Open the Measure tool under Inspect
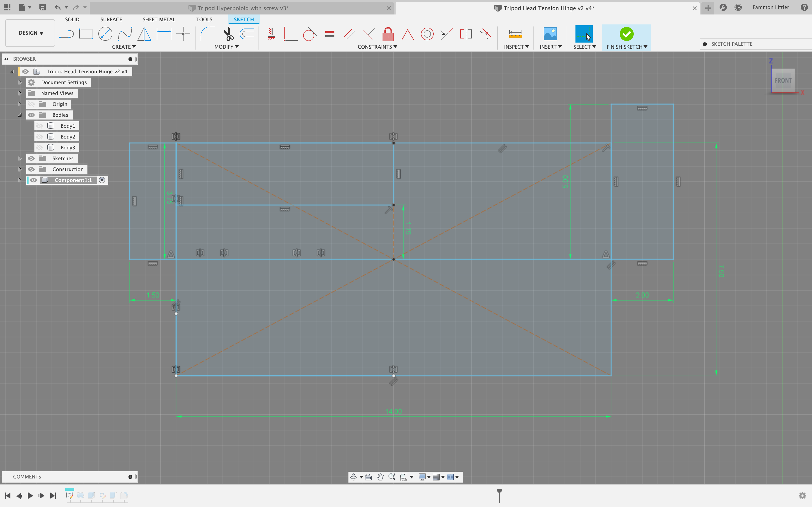The width and height of the screenshot is (812, 507). 515,34
